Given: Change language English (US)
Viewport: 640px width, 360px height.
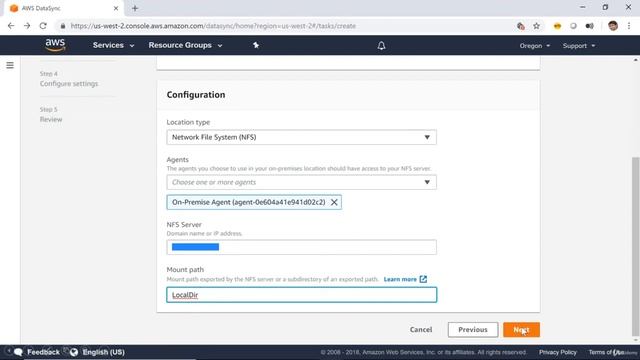Looking at the screenshot, I should (103, 352).
